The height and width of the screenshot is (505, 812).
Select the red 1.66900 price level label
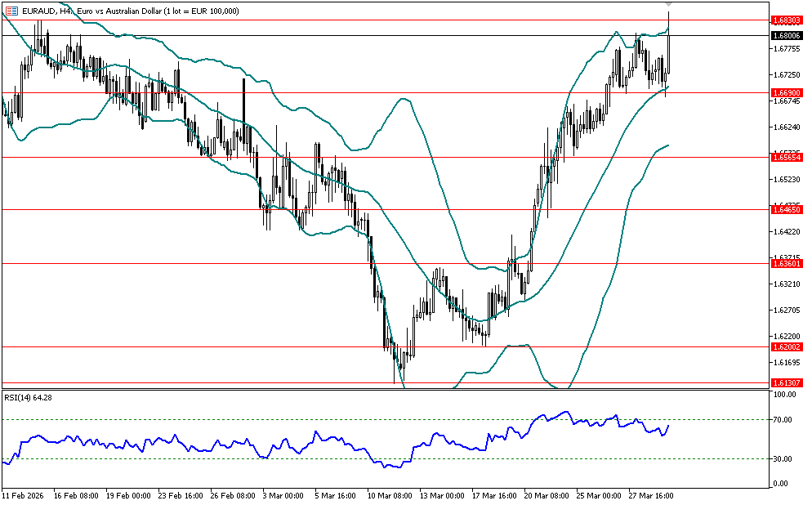coord(786,93)
